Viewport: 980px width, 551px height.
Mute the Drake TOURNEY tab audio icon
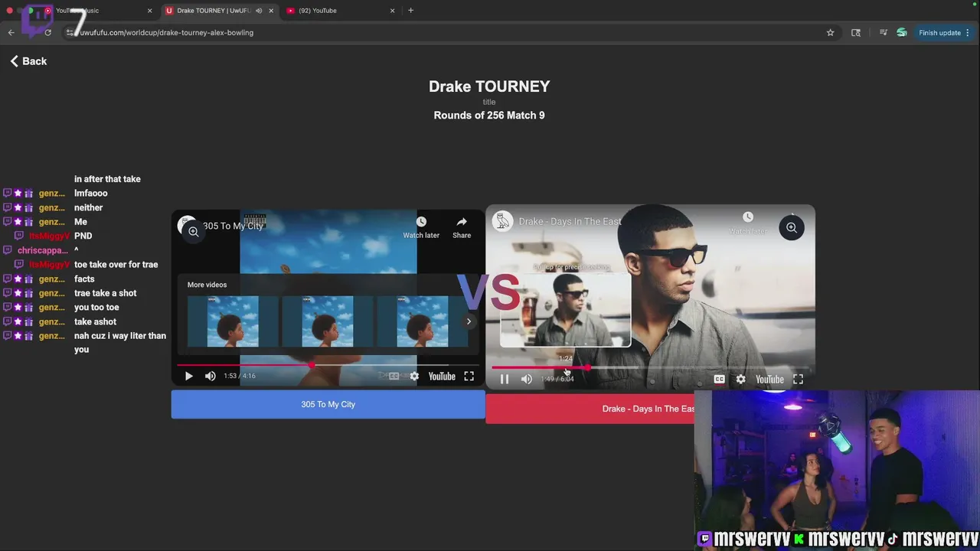pyautogui.click(x=259, y=11)
